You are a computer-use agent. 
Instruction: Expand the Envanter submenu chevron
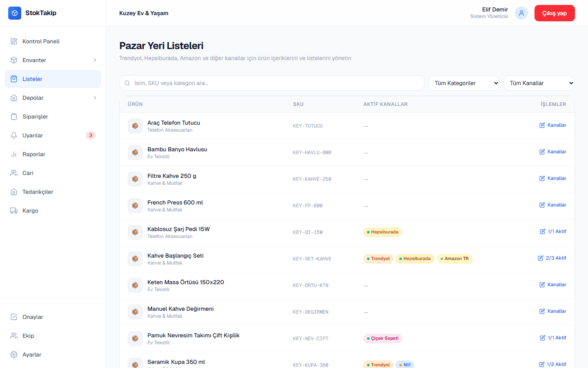(x=95, y=60)
